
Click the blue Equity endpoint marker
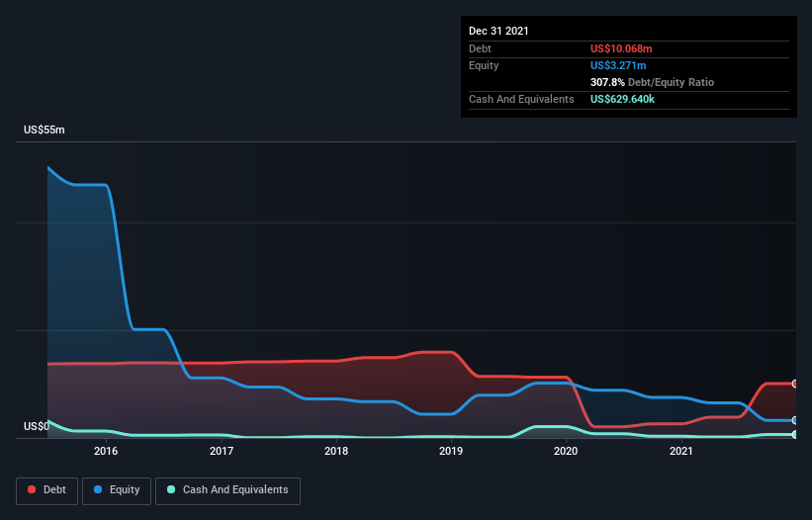click(795, 420)
